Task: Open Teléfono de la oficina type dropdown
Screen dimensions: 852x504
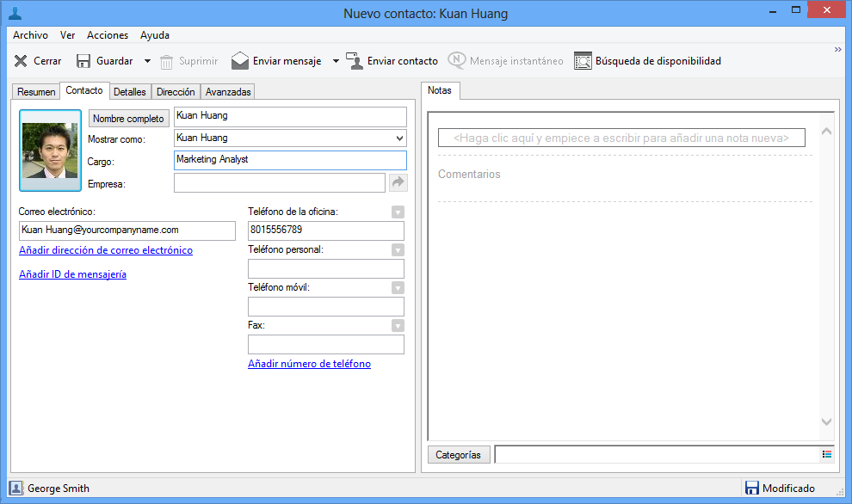Action: (x=398, y=212)
